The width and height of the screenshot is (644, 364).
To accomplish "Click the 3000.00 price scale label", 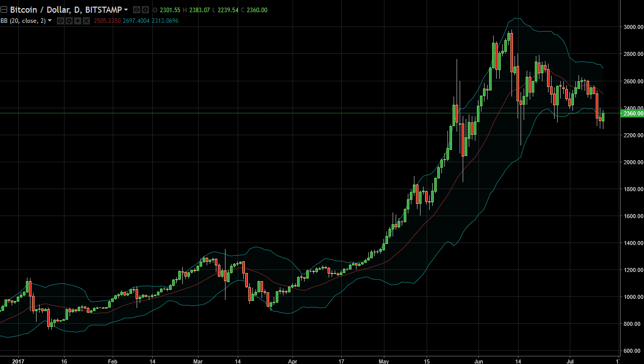I will pos(632,27).
